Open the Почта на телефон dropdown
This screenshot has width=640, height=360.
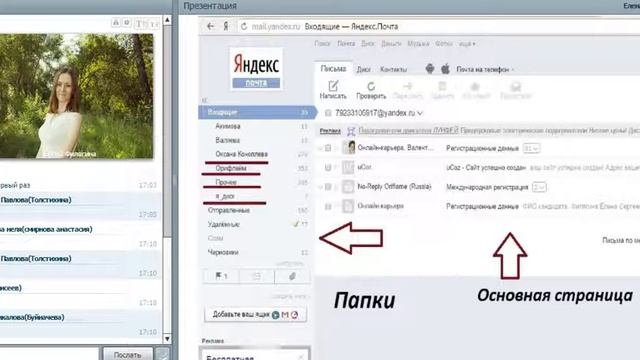tap(484, 69)
